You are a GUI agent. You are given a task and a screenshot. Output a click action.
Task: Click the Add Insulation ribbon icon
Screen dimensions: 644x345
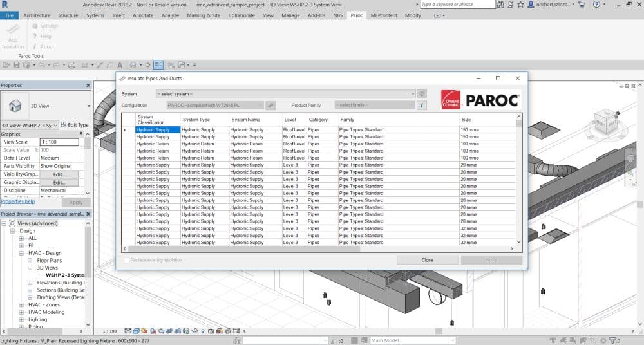click(x=13, y=36)
